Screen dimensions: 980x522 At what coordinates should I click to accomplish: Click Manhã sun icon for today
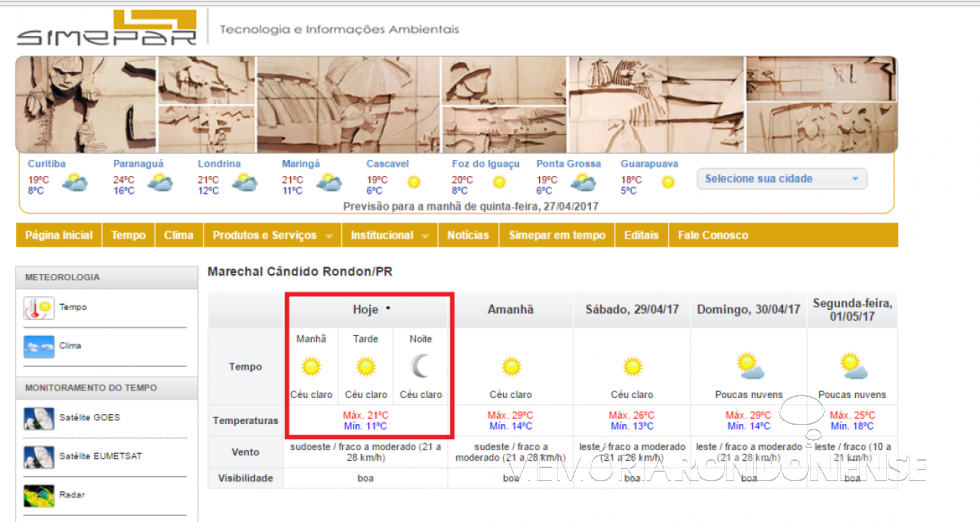[311, 367]
